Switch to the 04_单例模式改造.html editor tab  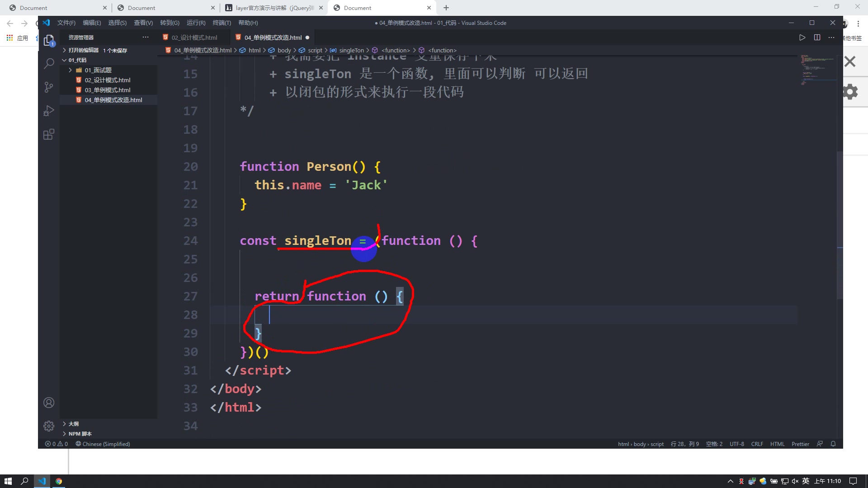tap(273, 38)
